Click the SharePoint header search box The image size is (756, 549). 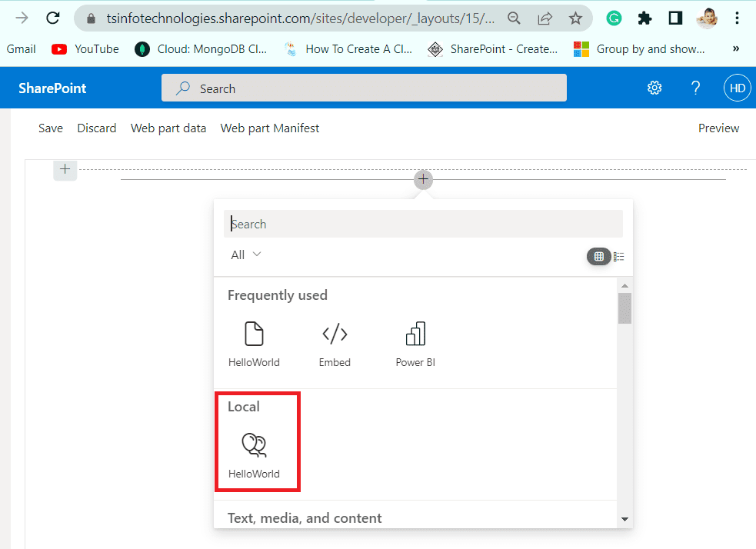point(364,88)
